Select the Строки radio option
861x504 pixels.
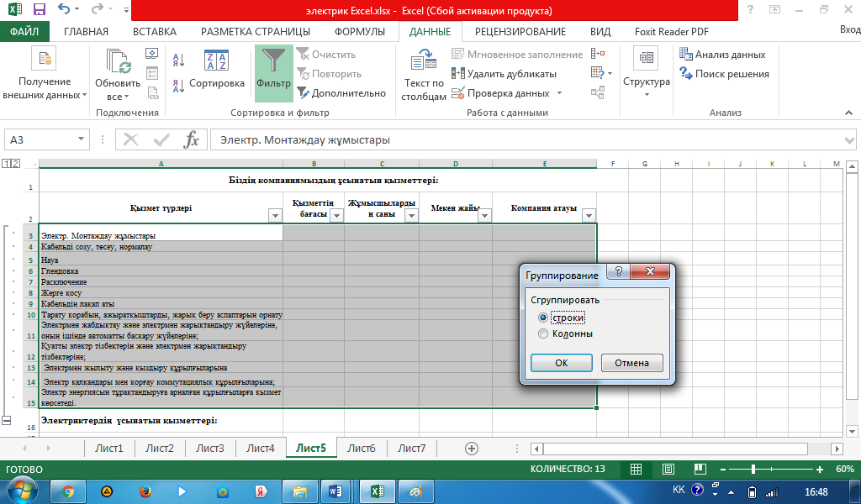tap(543, 318)
